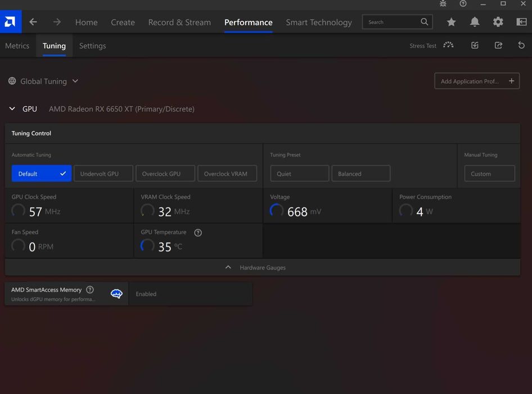Select Custom manual tuning
The width and height of the screenshot is (532, 394).
click(489, 173)
